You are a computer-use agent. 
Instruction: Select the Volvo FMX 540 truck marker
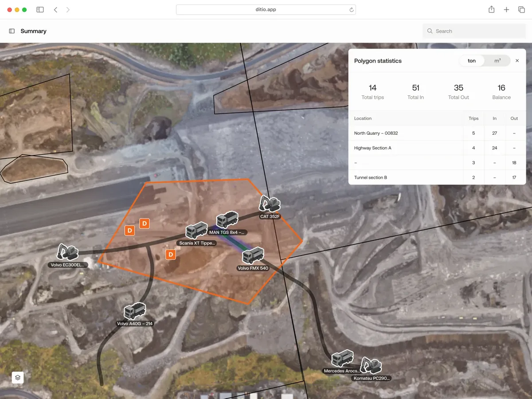click(x=252, y=256)
